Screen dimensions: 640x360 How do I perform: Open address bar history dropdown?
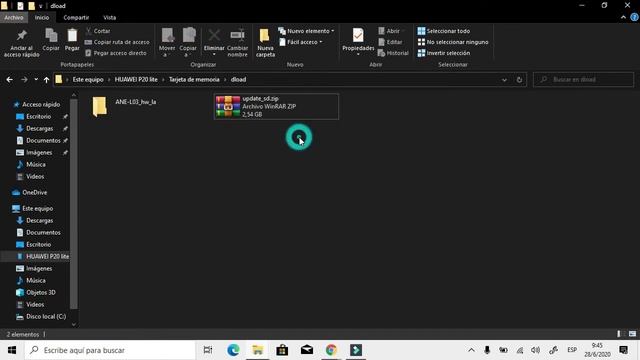[504, 80]
